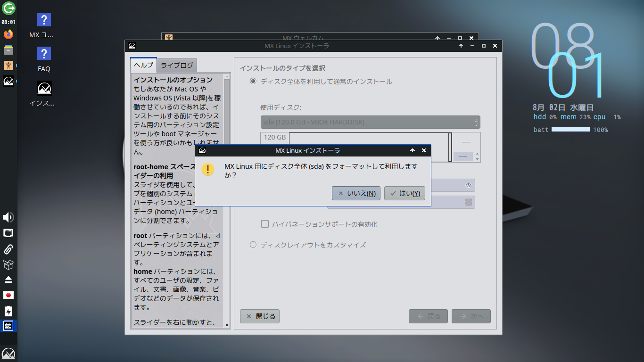Open the MX start menu logo
This screenshot has height=362, width=644.
click(8, 354)
